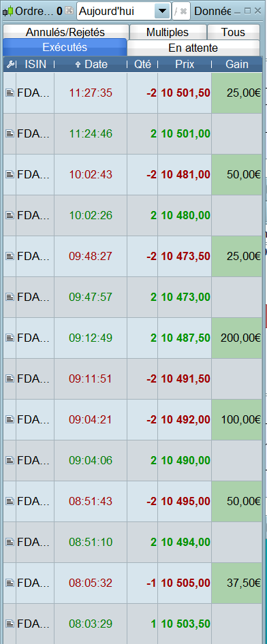267x644 pixels.
Task: Open the wrench column settings icon
Action: pos(10,64)
